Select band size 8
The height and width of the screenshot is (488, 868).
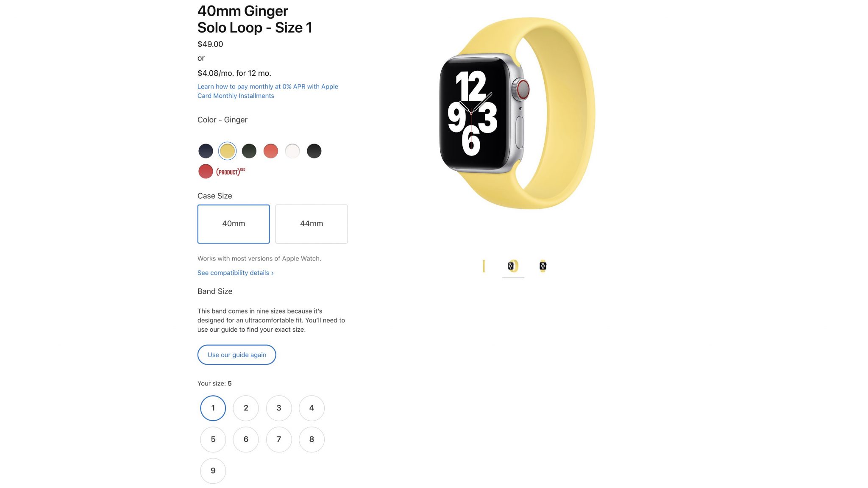(312, 439)
